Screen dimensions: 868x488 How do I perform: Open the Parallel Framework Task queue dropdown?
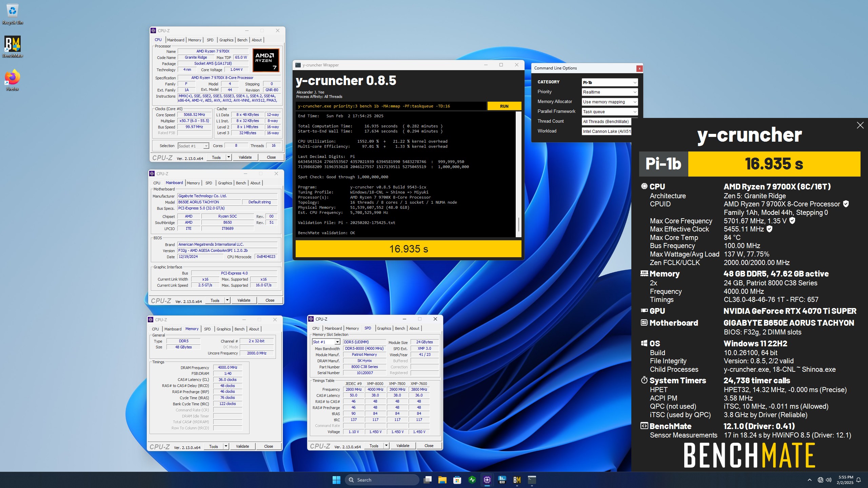pyautogui.click(x=610, y=112)
